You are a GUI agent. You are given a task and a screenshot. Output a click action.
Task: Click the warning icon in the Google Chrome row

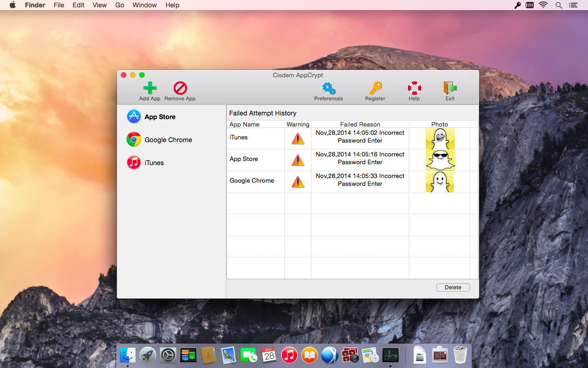(x=298, y=182)
